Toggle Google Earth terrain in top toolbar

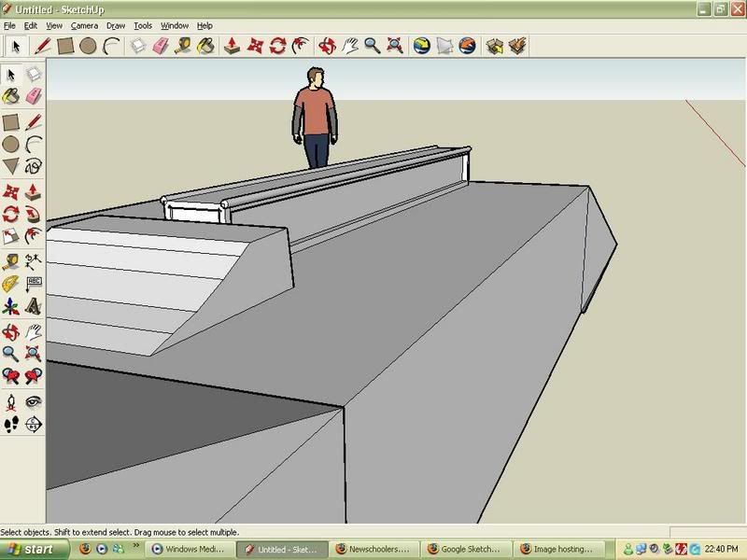tap(444, 45)
